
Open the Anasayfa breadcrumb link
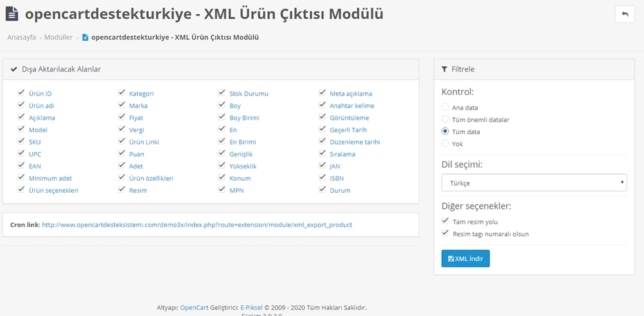21,37
